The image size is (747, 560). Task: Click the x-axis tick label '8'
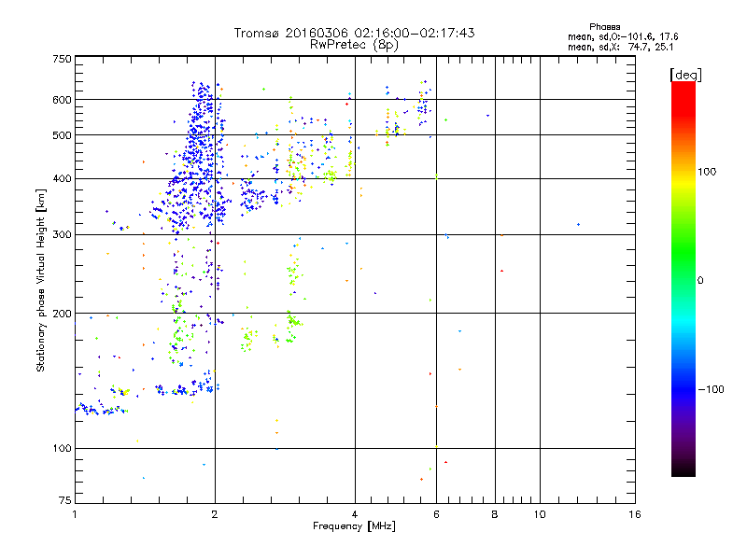(x=495, y=514)
